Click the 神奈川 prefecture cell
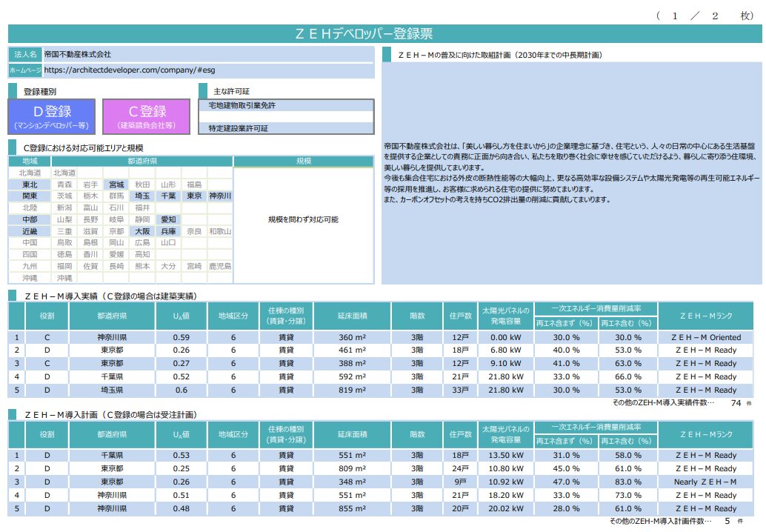 pyautogui.click(x=220, y=196)
